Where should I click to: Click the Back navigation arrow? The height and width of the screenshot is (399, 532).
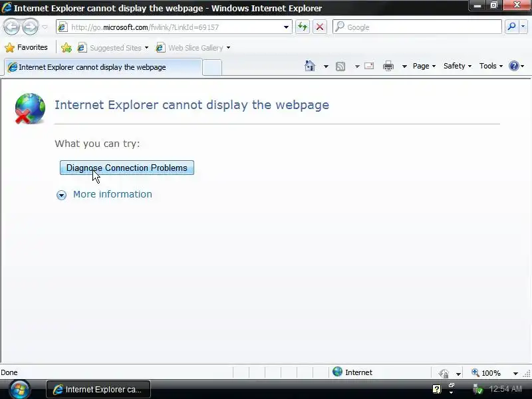11,27
